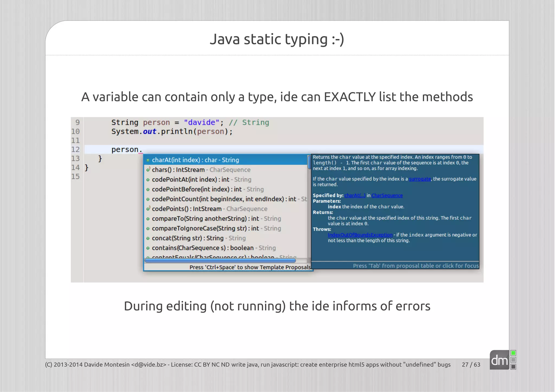Click the Ctrl+Space Template Proposals footer
The height and width of the screenshot is (392, 555).
250,267
